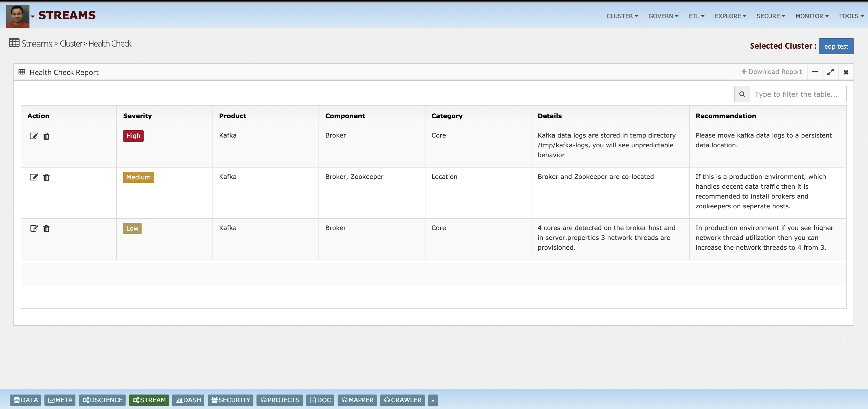Delete the High severity row

click(x=46, y=136)
